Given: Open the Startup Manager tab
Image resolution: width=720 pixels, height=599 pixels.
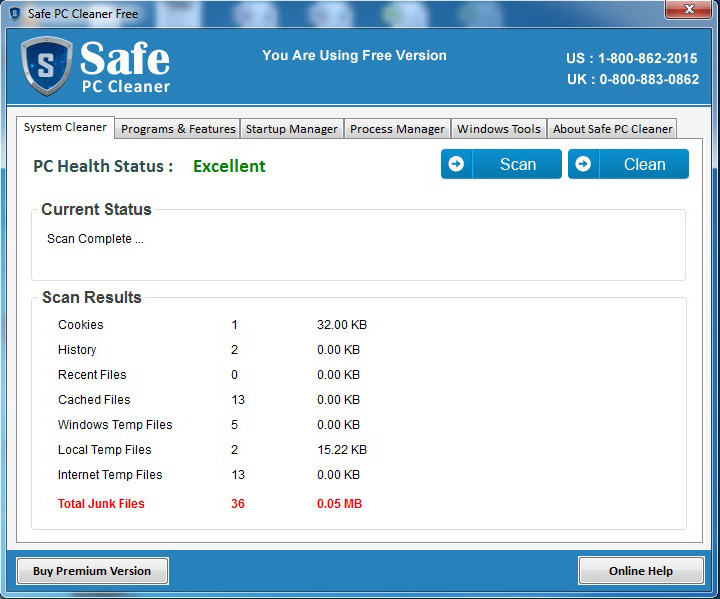Looking at the screenshot, I should point(292,129).
